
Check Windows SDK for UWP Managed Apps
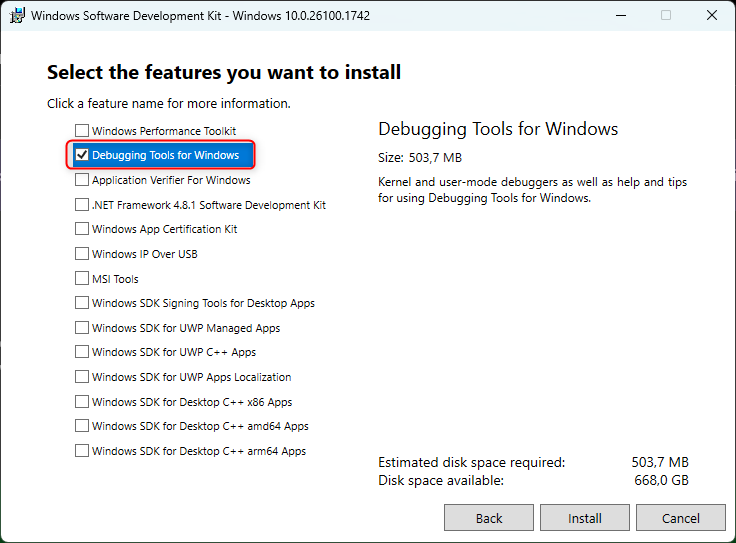pos(82,327)
